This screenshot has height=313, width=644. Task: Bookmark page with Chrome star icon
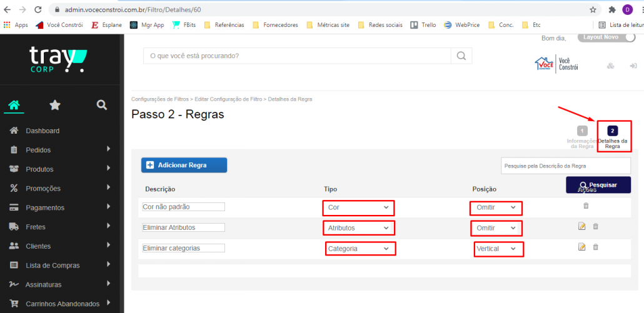pos(593,10)
